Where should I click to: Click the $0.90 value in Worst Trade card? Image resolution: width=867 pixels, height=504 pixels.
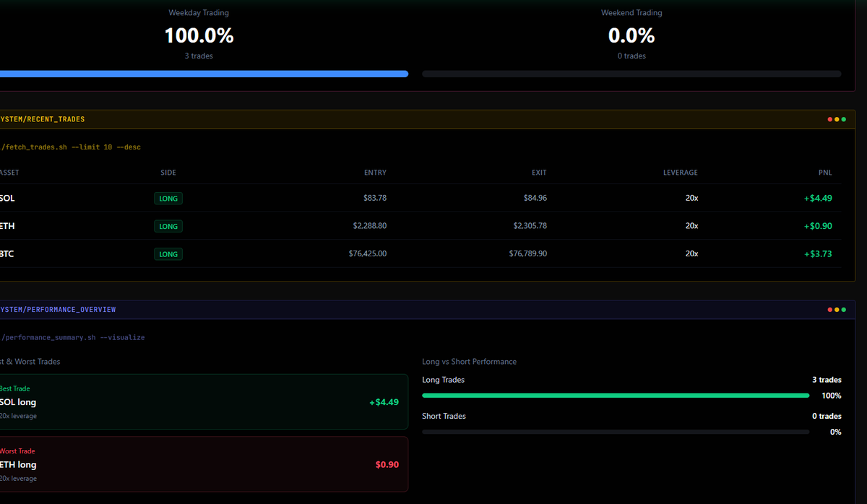(x=387, y=465)
